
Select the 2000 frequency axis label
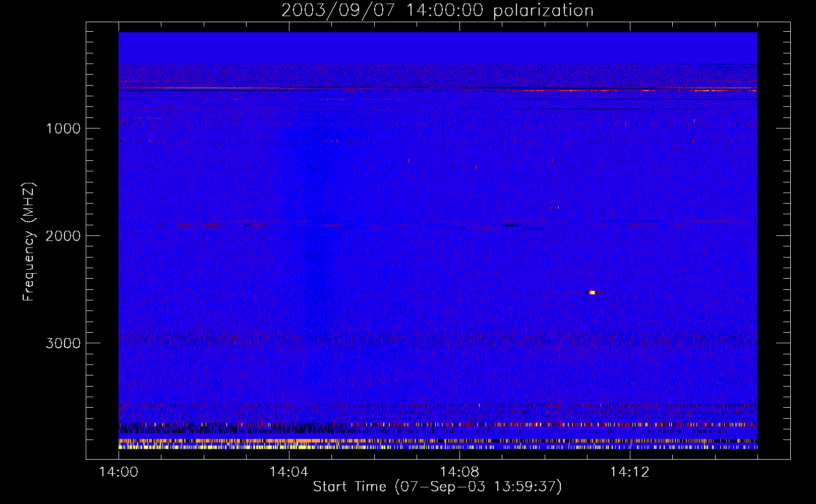click(x=63, y=236)
